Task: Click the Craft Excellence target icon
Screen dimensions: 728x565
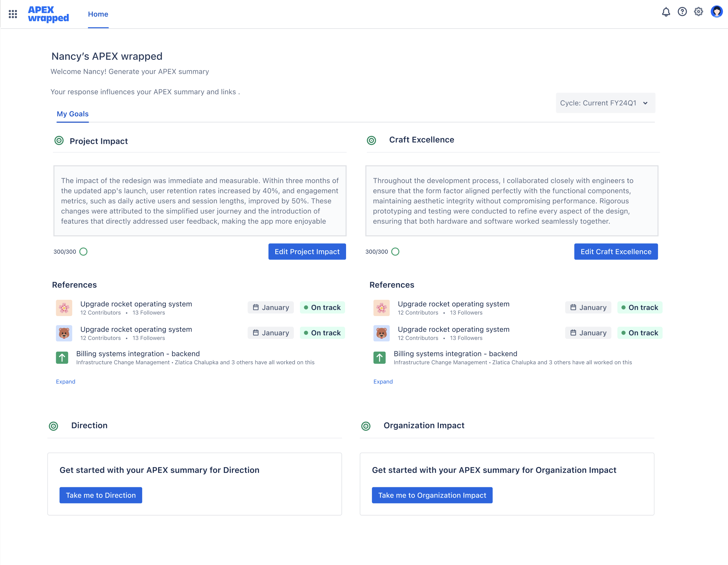Action: pos(371,140)
